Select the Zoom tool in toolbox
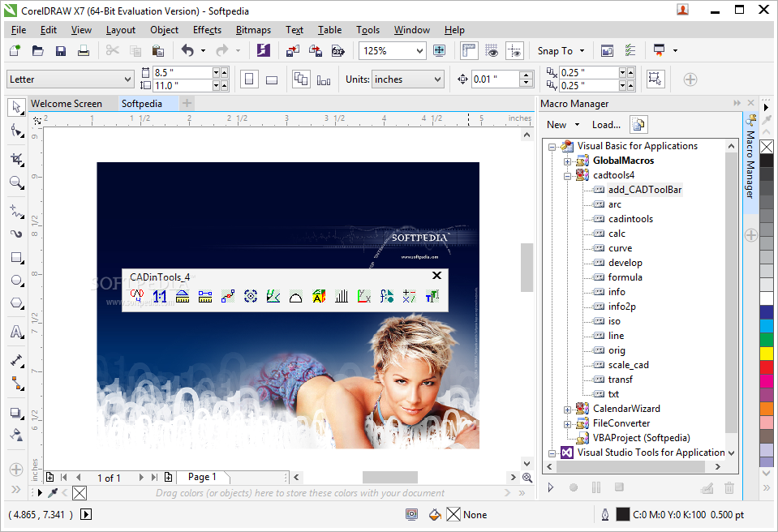Screen dimensions: 778x532 (x=16, y=183)
